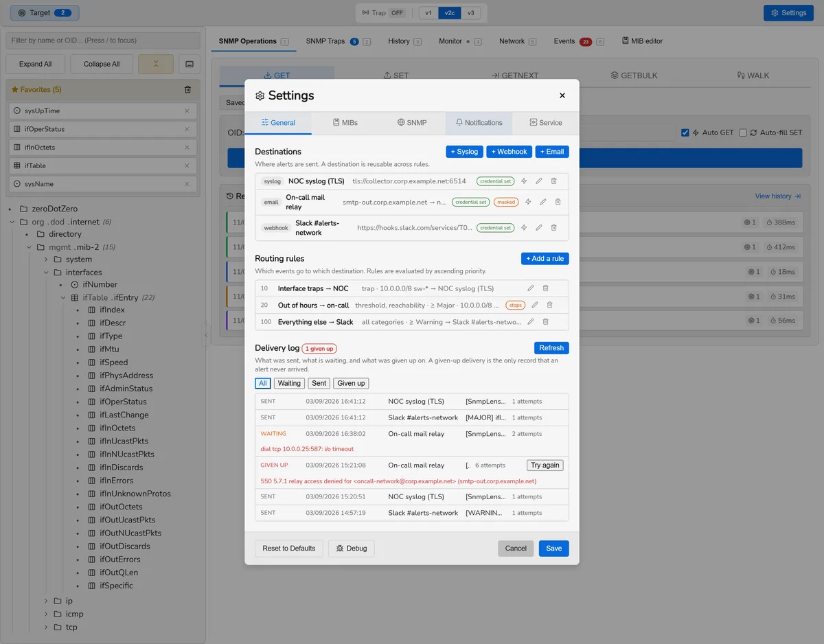Switch to the SNMP settings tab

(412, 123)
